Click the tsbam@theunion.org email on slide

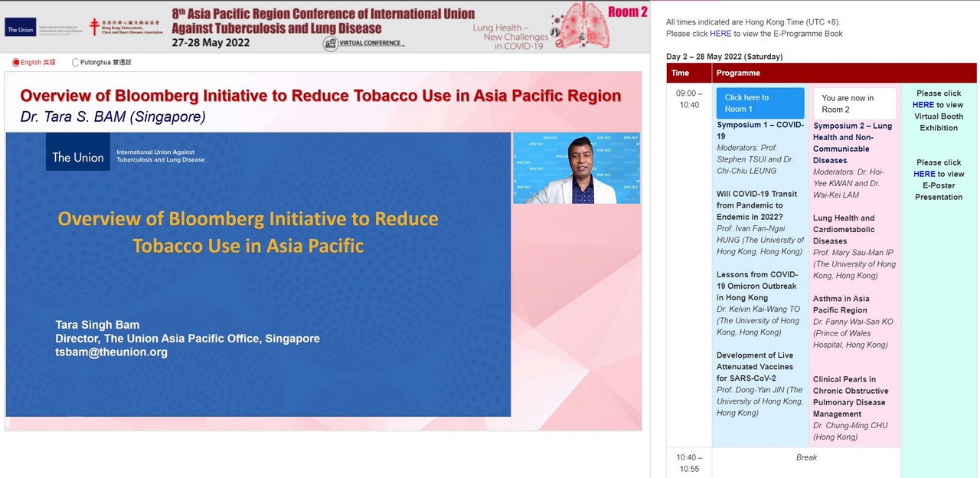click(111, 352)
